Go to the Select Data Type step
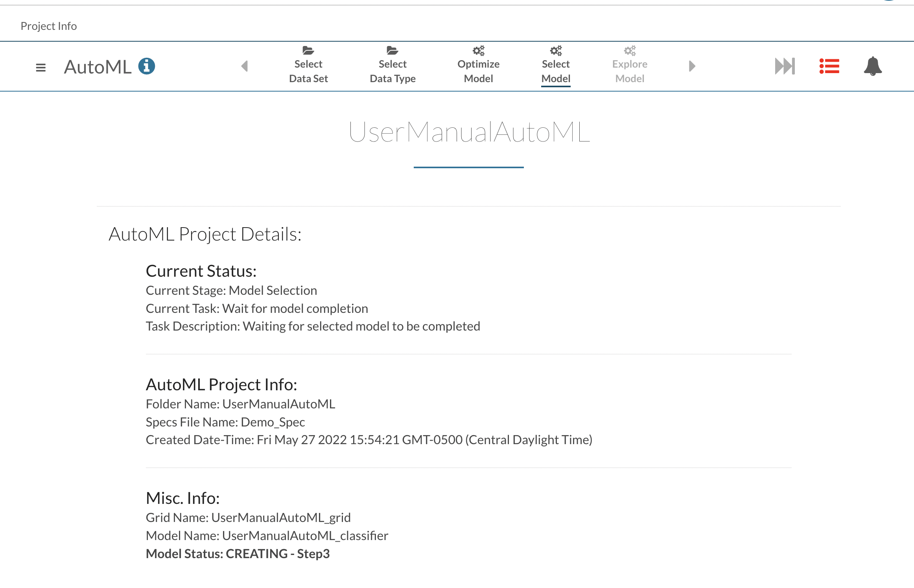This screenshot has width=914, height=588. point(393,72)
